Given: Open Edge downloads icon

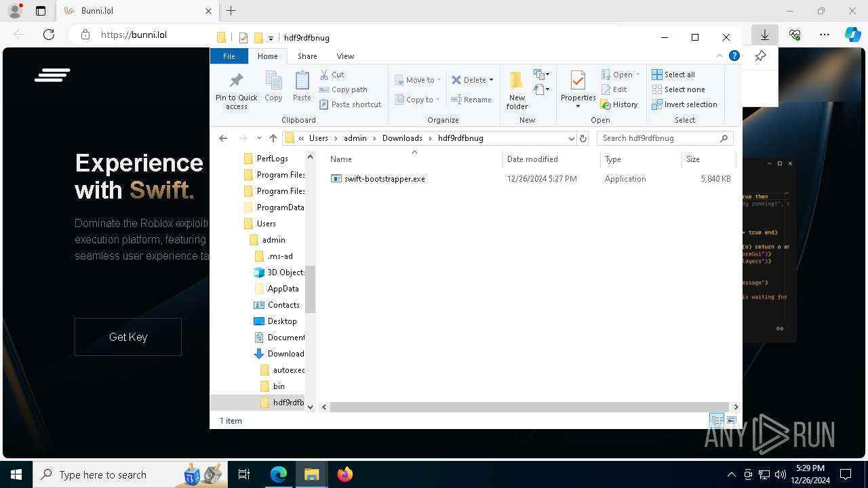Looking at the screenshot, I should tap(764, 35).
